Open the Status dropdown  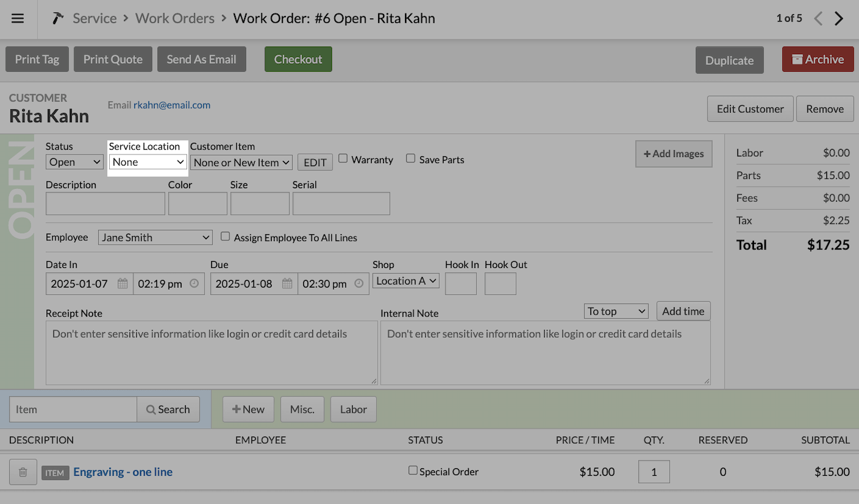[x=74, y=162]
